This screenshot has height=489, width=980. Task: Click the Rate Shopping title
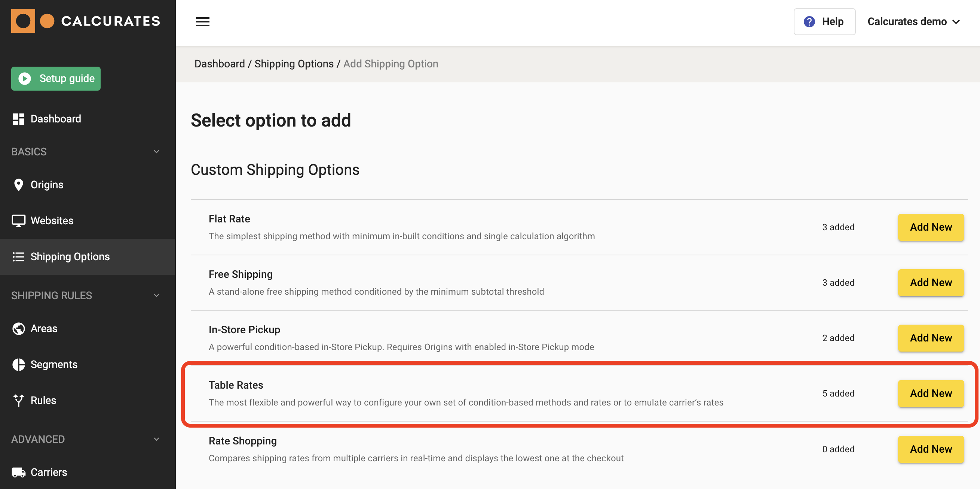tap(243, 441)
